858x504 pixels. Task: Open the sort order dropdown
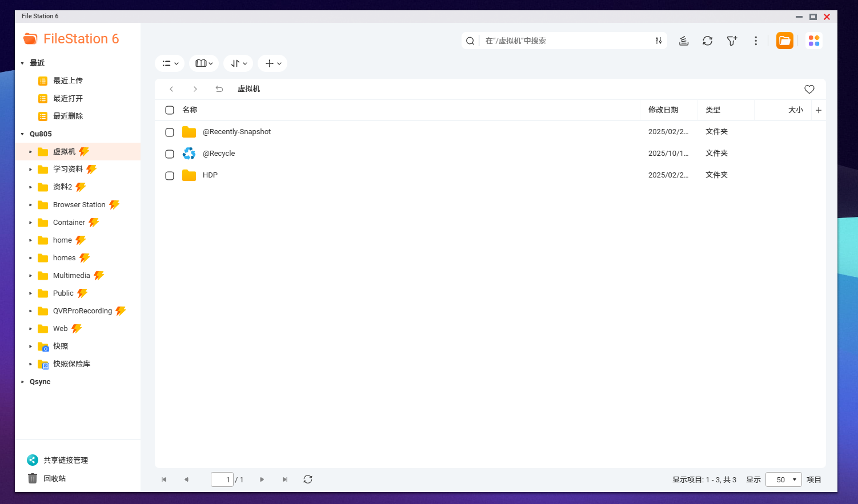click(x=238, y=63)
